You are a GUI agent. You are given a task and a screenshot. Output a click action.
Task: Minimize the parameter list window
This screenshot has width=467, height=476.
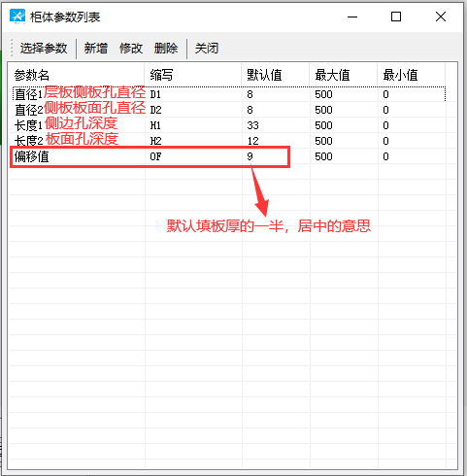point(352,17)
